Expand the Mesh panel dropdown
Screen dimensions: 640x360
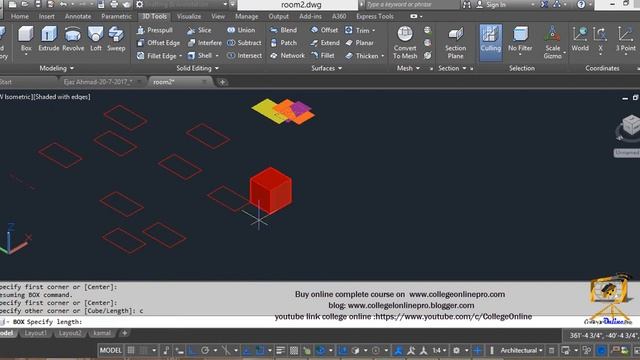(408, 68)
